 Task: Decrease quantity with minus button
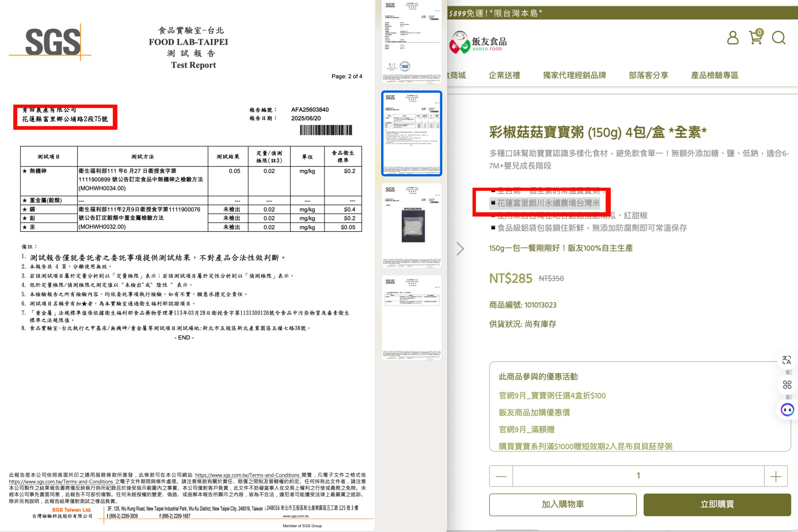(501, 476)
